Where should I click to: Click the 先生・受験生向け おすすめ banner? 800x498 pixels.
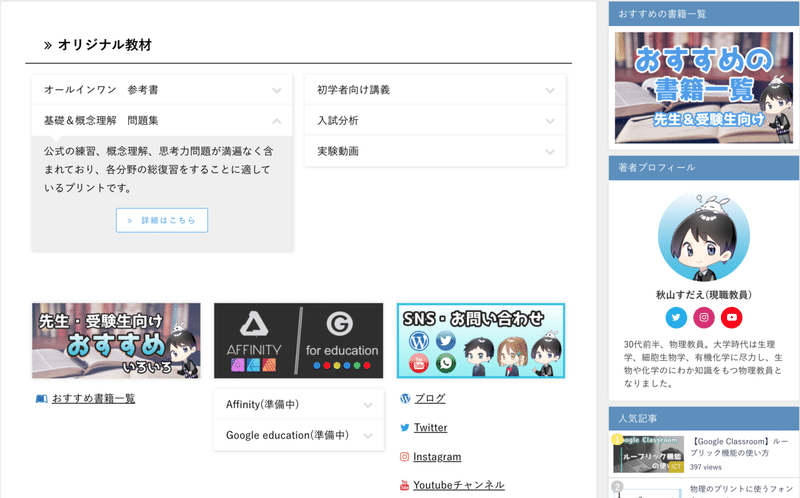coord(116,341)
